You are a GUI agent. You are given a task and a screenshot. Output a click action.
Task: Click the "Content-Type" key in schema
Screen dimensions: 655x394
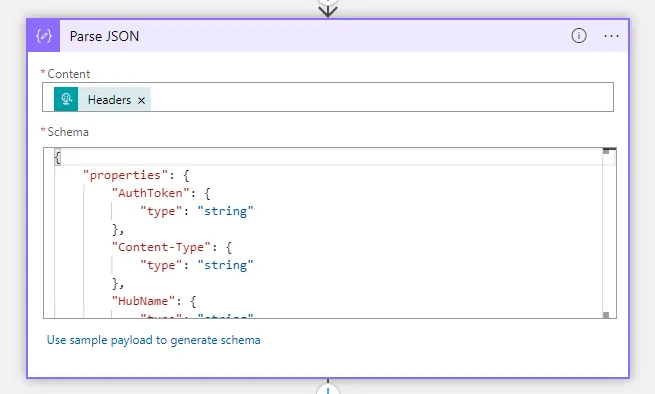(x=161, y=247)
